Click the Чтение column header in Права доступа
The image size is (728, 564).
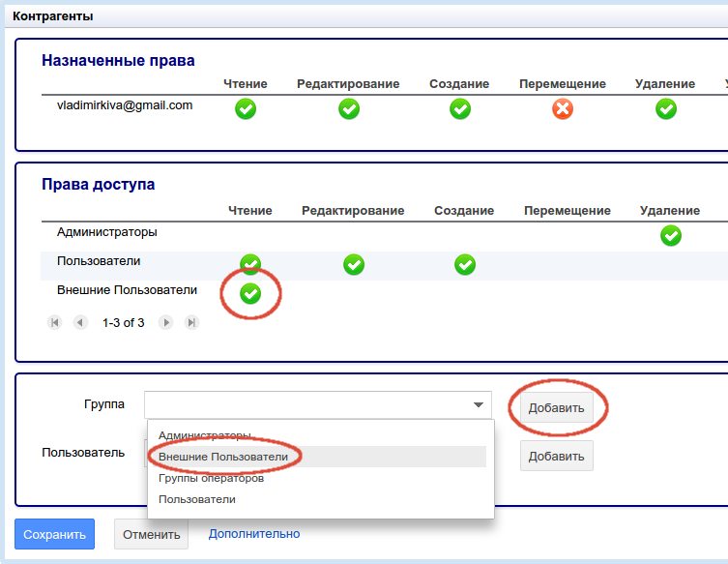[x=249, y=211]
